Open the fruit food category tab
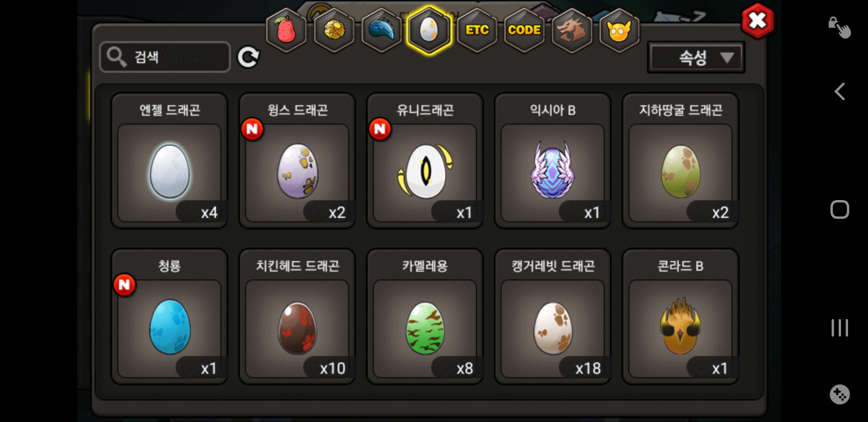The width and height of the screenshot is (868, 422). 286,30
